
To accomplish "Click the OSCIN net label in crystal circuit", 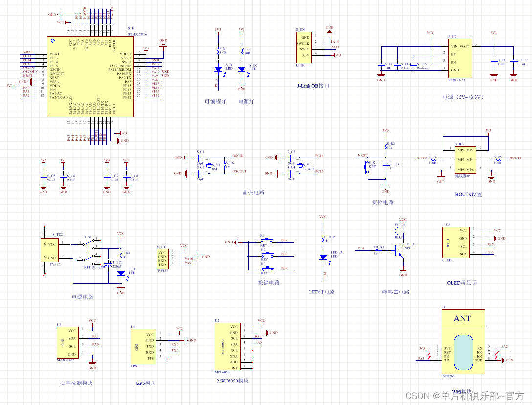I will [238, 156].
